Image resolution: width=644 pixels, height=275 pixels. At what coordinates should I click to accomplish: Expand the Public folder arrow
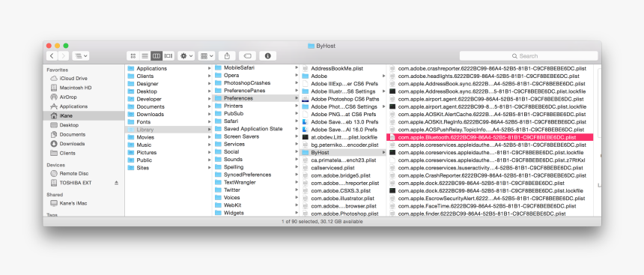pyautogui.click(x=210, y=160)
